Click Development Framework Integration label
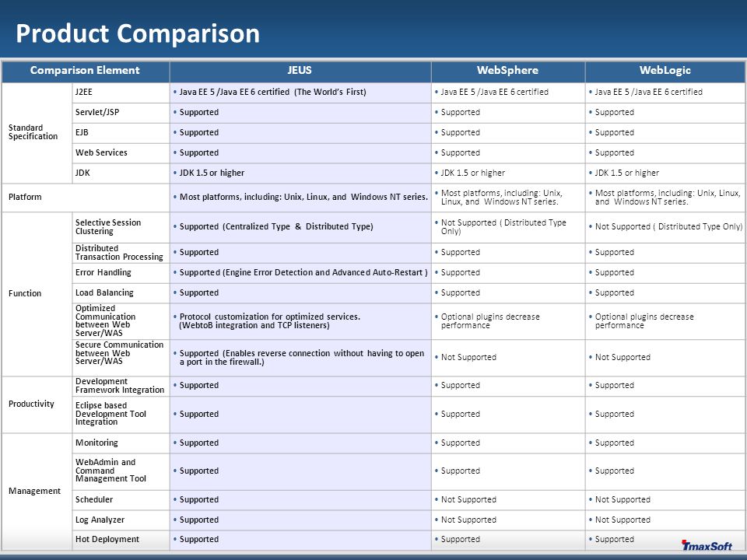Viewport: 747px width, 560px height. pos(121,387)
